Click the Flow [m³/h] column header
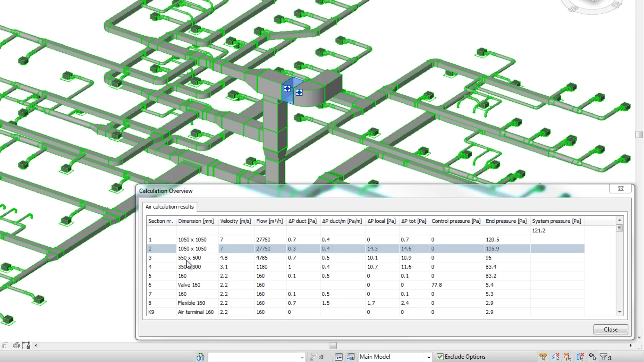Screen dimensions: 644x362 (270, 221)
